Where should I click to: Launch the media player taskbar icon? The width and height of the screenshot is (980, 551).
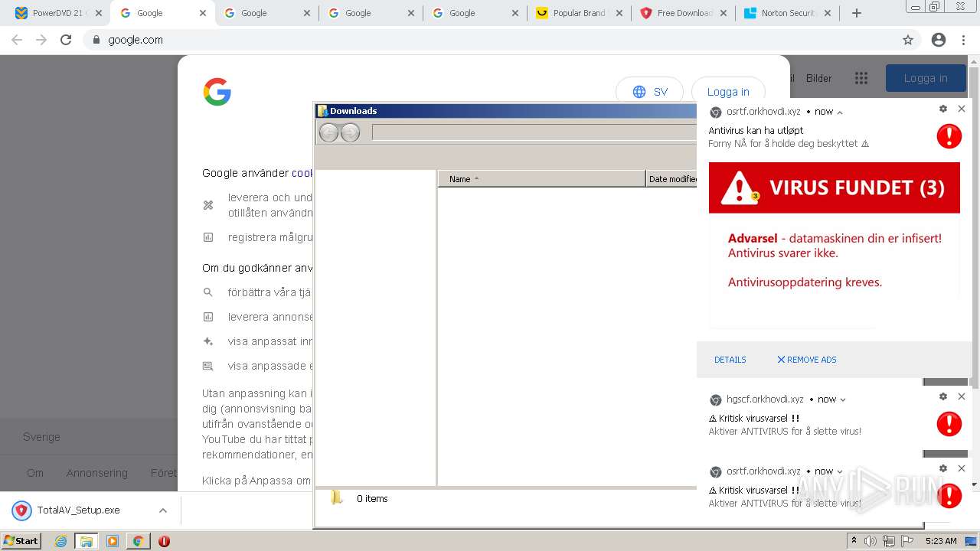(113, 541)
